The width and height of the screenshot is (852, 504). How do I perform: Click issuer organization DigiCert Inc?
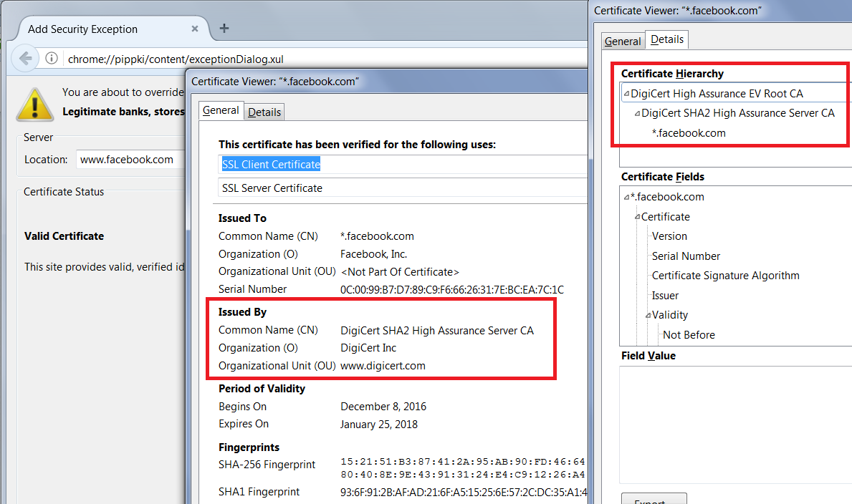tap(368, 348)
